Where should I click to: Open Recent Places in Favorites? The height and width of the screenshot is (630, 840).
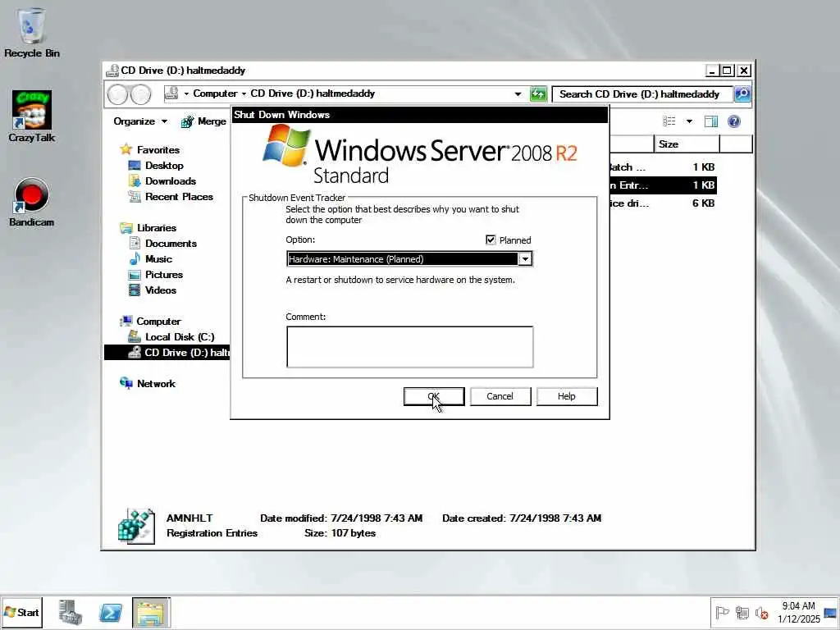coord(179,197)
